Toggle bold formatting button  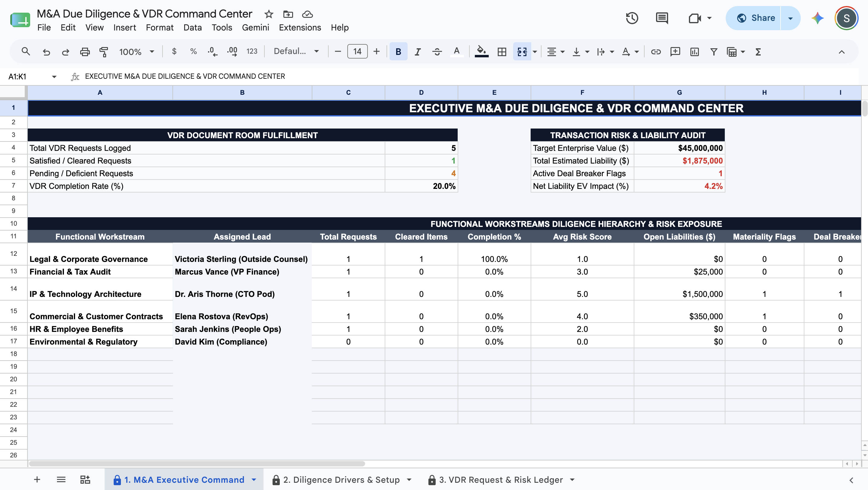pos(398,52)
